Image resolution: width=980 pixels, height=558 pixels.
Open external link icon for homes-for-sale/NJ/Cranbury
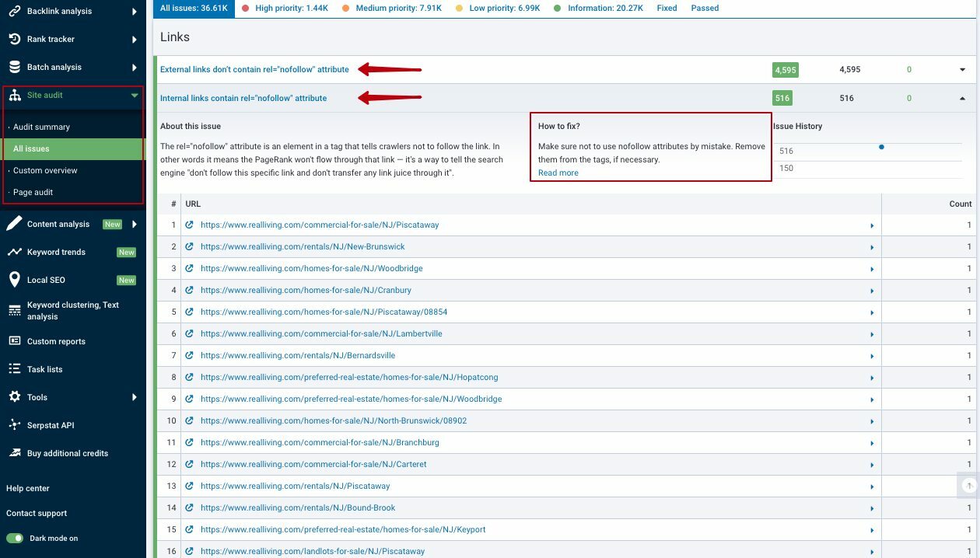[x=189, y=290]
